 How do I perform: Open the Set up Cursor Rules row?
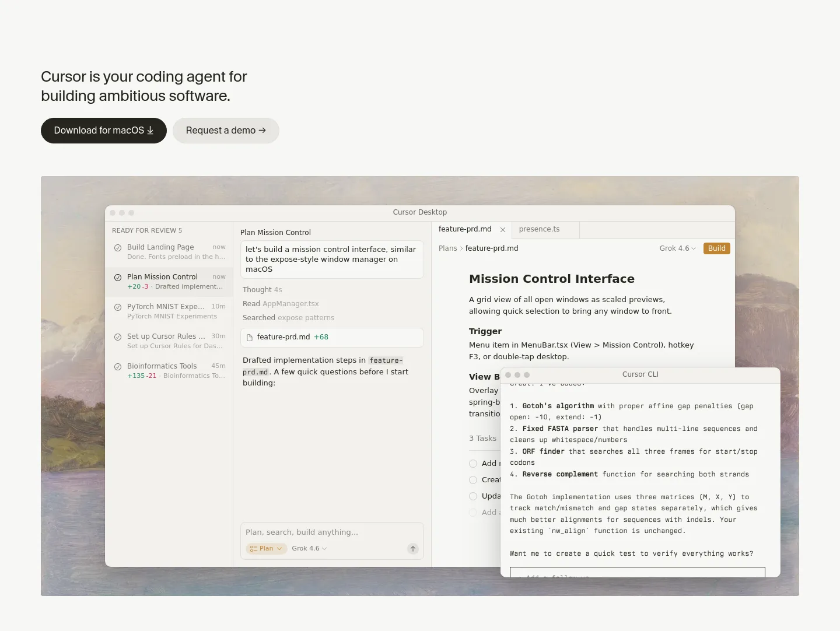[169, 341]
